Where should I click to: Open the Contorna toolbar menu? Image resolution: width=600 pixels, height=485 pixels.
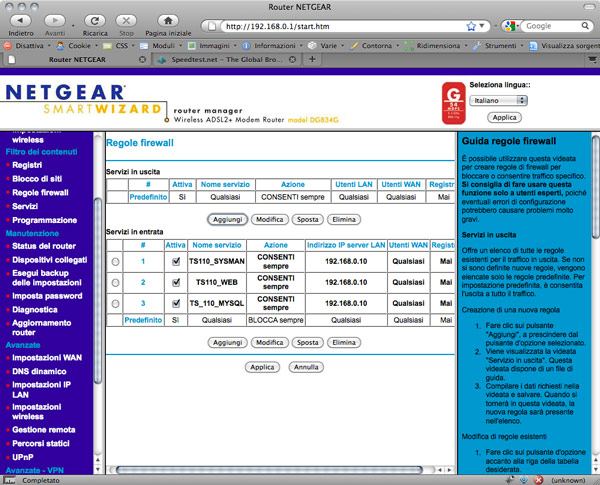(x=374, y=46)
